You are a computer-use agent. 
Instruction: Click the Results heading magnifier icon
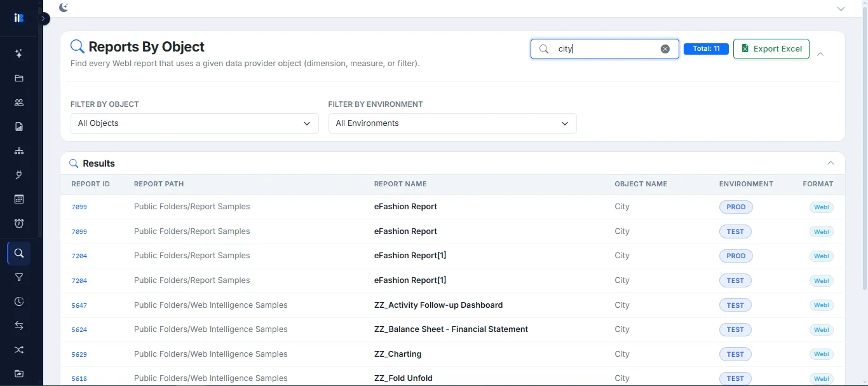74,163
